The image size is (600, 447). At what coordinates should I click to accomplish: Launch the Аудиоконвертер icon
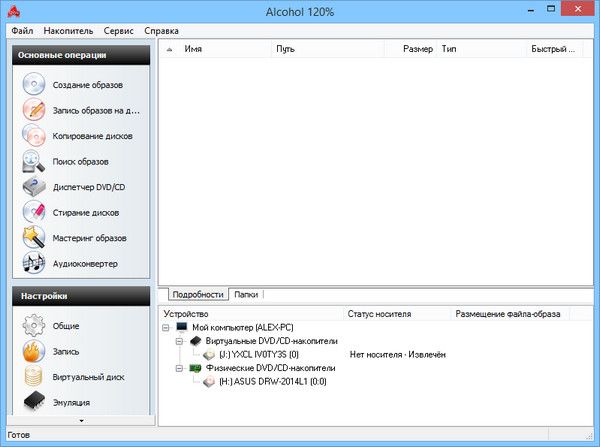35,263
